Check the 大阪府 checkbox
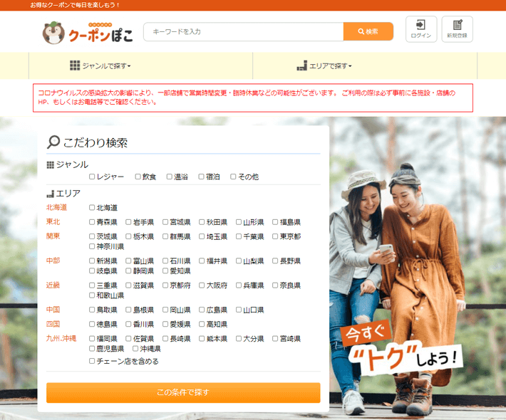 202,285
